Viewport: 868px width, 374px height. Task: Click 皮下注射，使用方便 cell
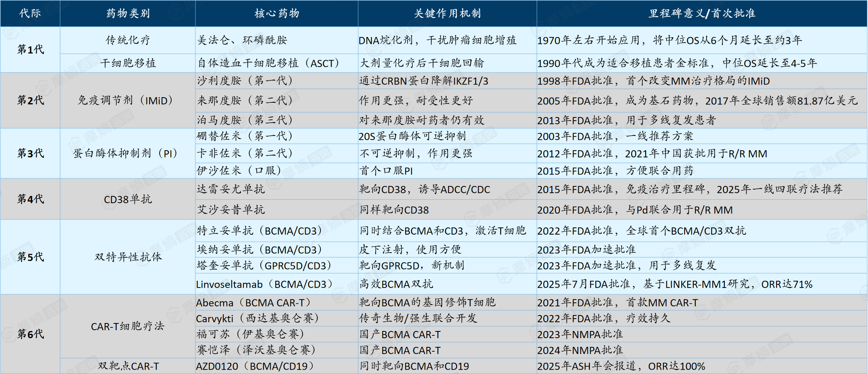click(447, 249)
